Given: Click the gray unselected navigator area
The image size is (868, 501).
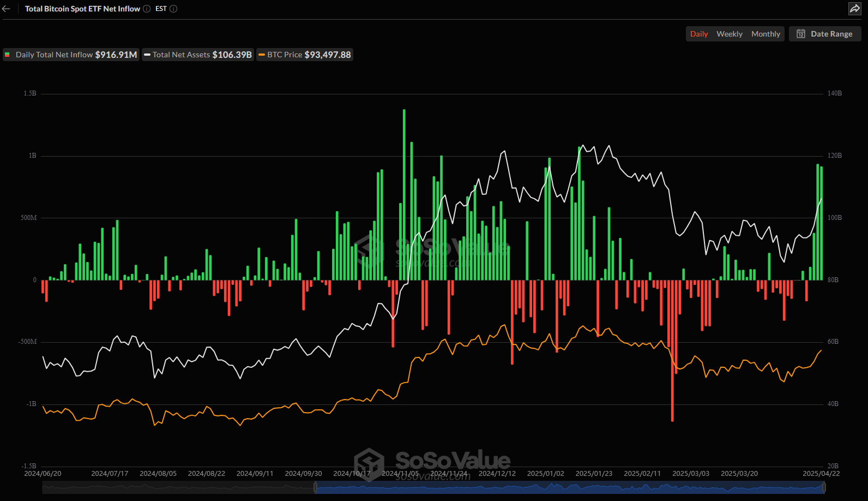Looking at the screenshot, I should pos(177,488).
